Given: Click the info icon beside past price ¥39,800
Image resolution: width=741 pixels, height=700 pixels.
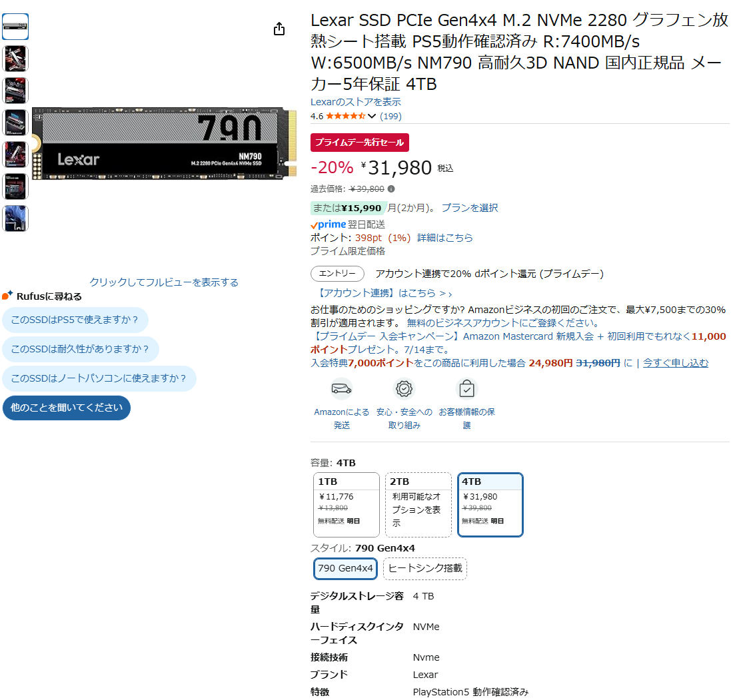Looking at the screenshot, I should [390, 189].
